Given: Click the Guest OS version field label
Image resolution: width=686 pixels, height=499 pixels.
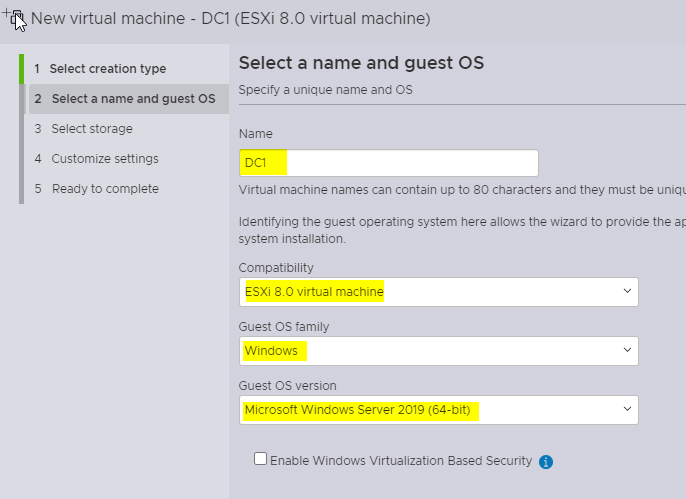Looking at the screenshot, I should (x=288, y=386).
